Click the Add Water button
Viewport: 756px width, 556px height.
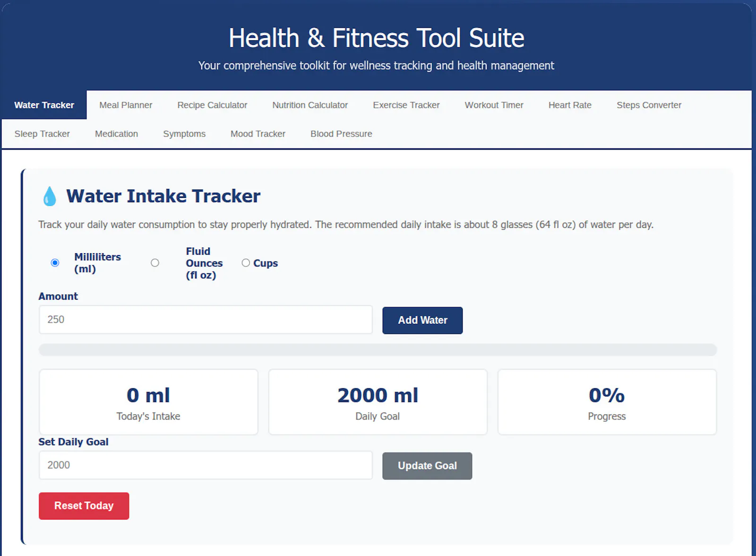coord(422,320)
